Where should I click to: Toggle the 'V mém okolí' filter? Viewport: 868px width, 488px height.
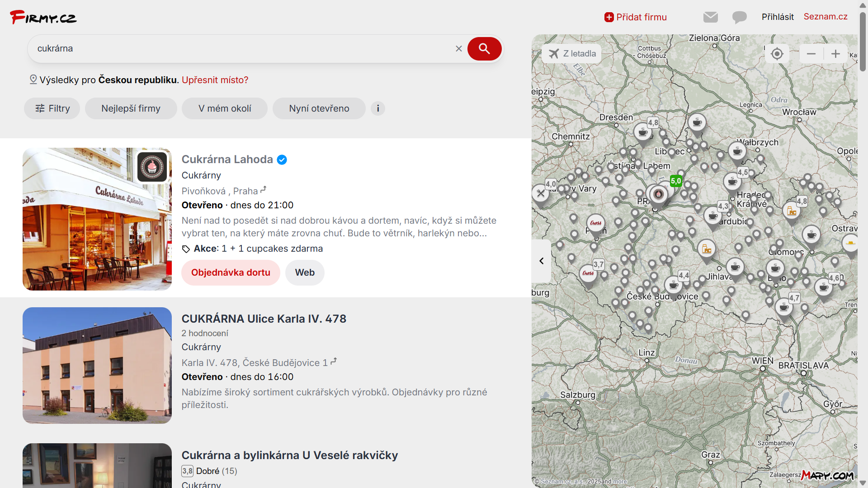click(x=225, y=108)
